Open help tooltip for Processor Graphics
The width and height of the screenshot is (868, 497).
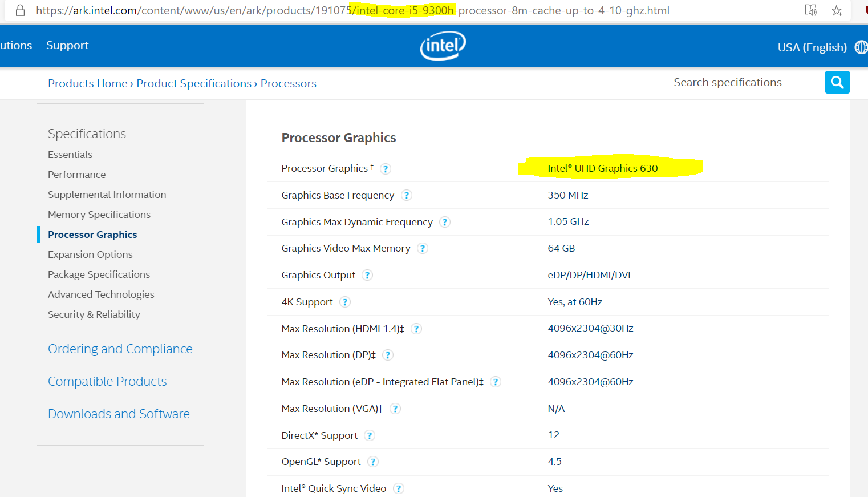[386, 169]
